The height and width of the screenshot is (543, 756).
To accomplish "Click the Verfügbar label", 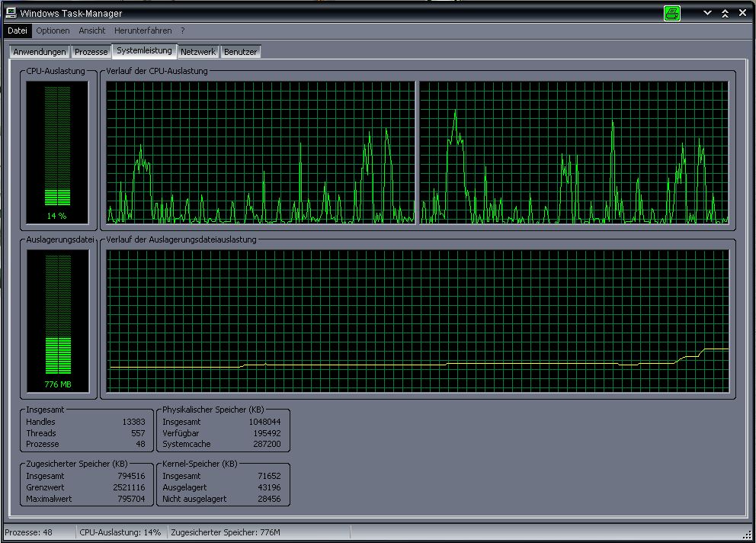I will [x=181, y=433].
